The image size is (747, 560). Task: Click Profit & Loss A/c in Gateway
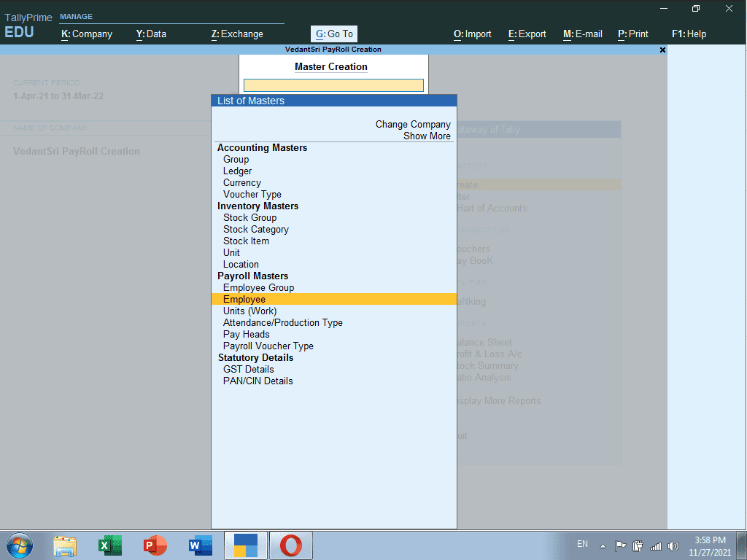489,354
